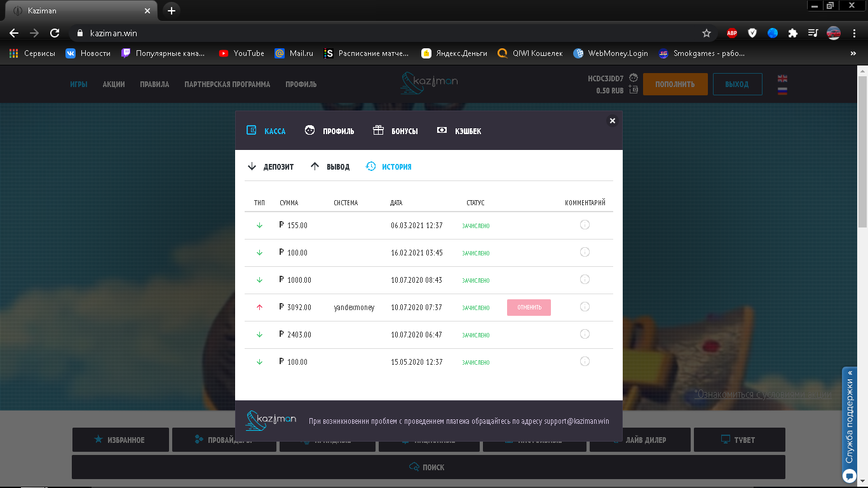Open Служба поддержки support chat tab
Image resolution: width=868 pixels, height=488 pixels.
(x=849, y=424)
